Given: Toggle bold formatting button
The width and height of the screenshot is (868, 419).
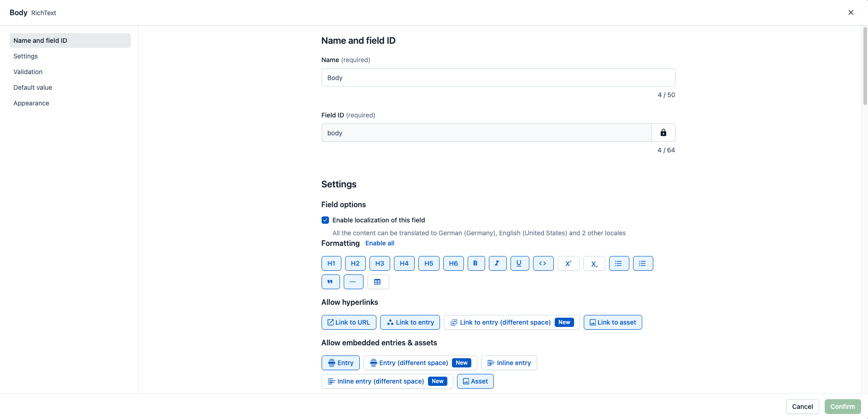Looking at the screenshot, I should [x=476, y=263].
